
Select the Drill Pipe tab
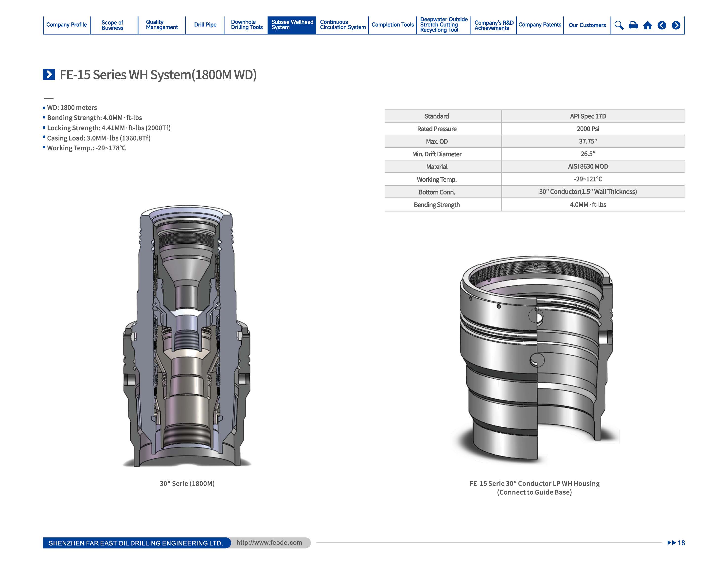pos(205,25)
